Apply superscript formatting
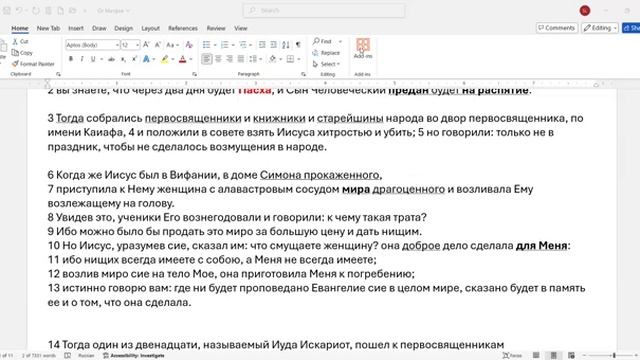Image resolution: width=640 pixels, height=360 pixels. (x=134, y=59)
